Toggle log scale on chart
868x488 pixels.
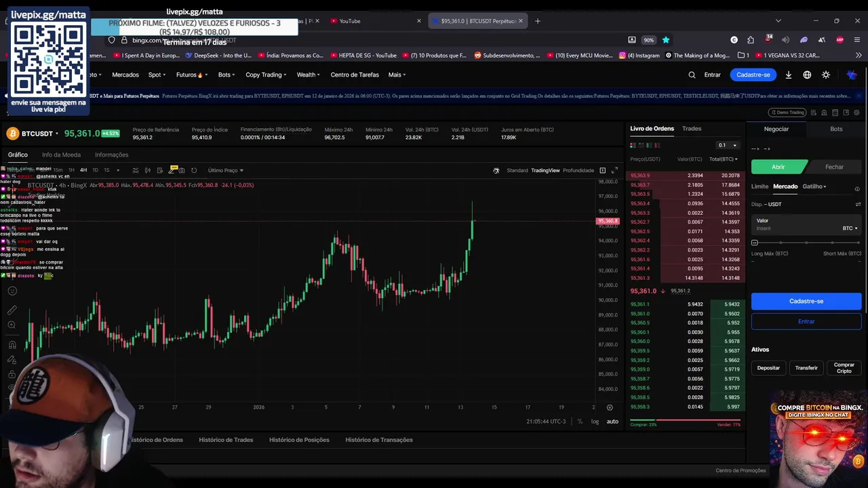tap(595, 422)
